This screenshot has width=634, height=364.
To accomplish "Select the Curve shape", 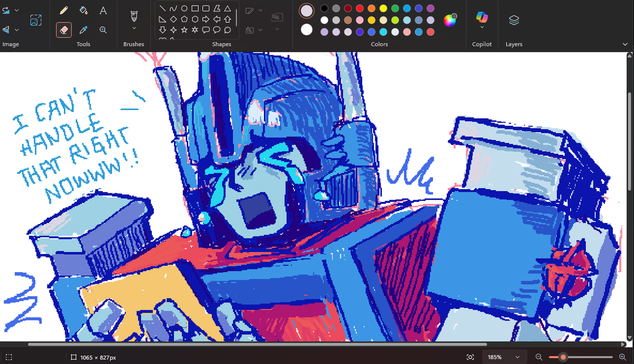I will 173,8.
